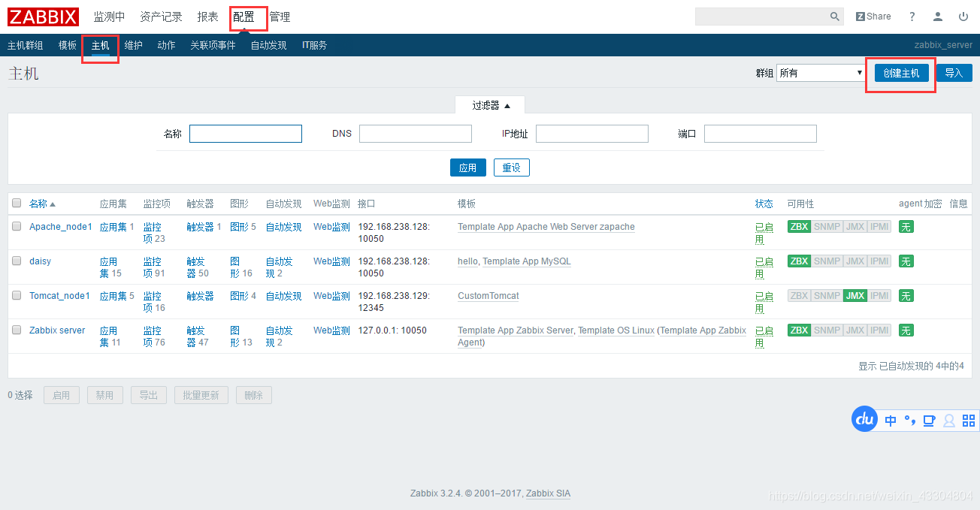Click the input method grid menu icon
980x510 pixels.
[969, 421]
